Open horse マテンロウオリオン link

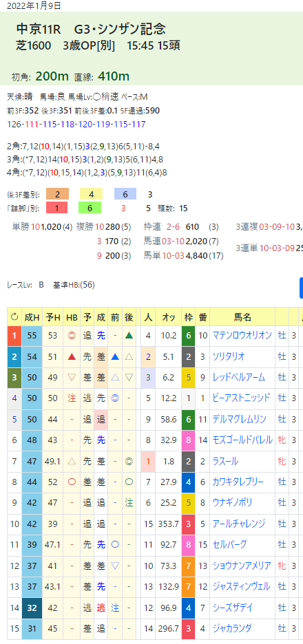[242, 336]
